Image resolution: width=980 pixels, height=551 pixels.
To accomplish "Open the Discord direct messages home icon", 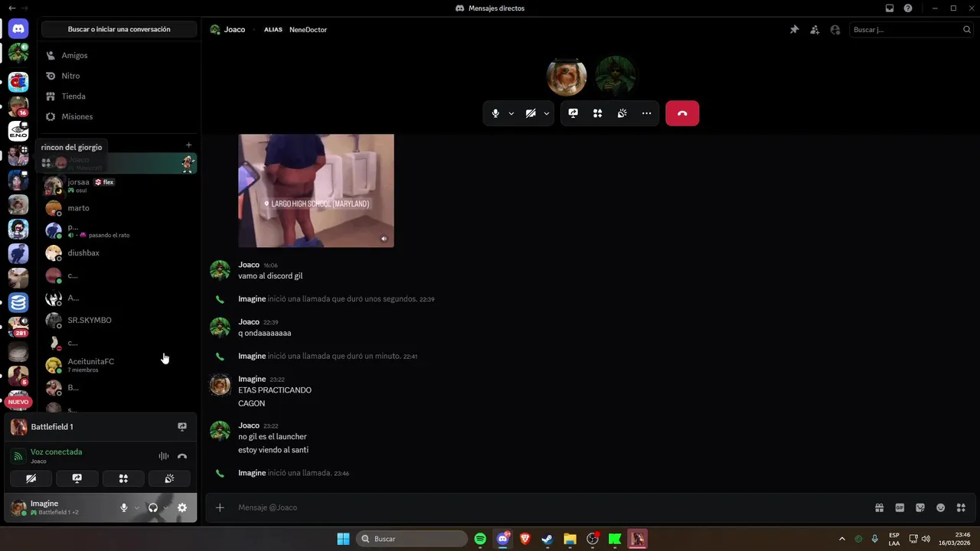I will [x=18, y=29].
